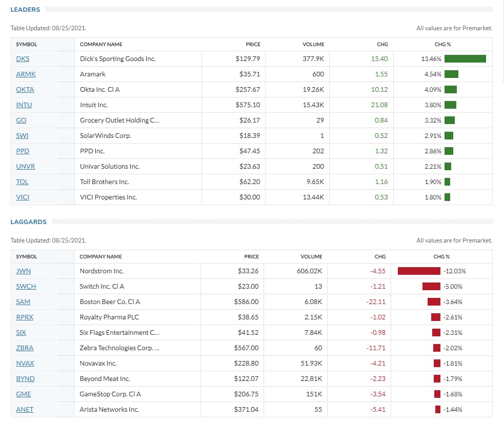Select the Aramark company name cell
The height and width of the screenshot is (423, 504).
[x=93, y=74]
